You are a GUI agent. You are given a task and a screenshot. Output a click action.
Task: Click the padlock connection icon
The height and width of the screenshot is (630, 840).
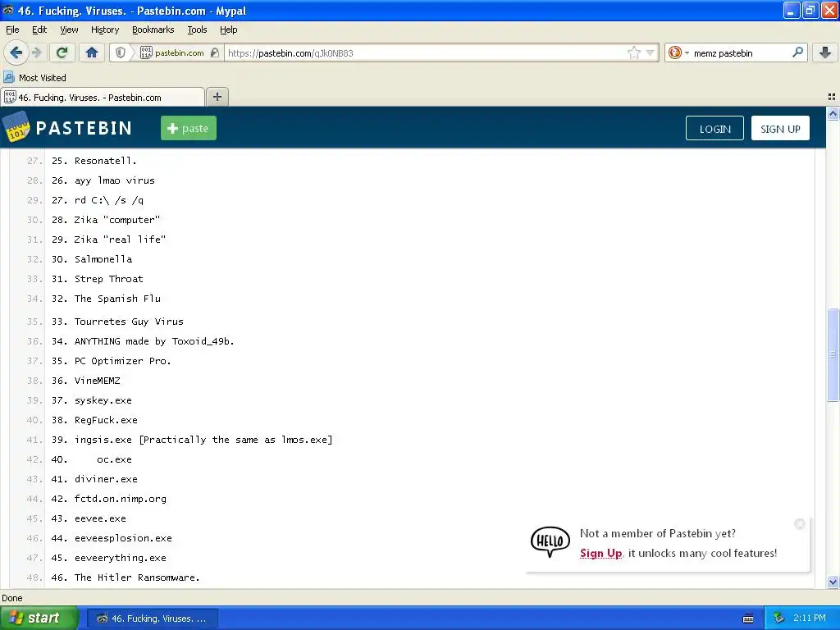pos(214,52)
